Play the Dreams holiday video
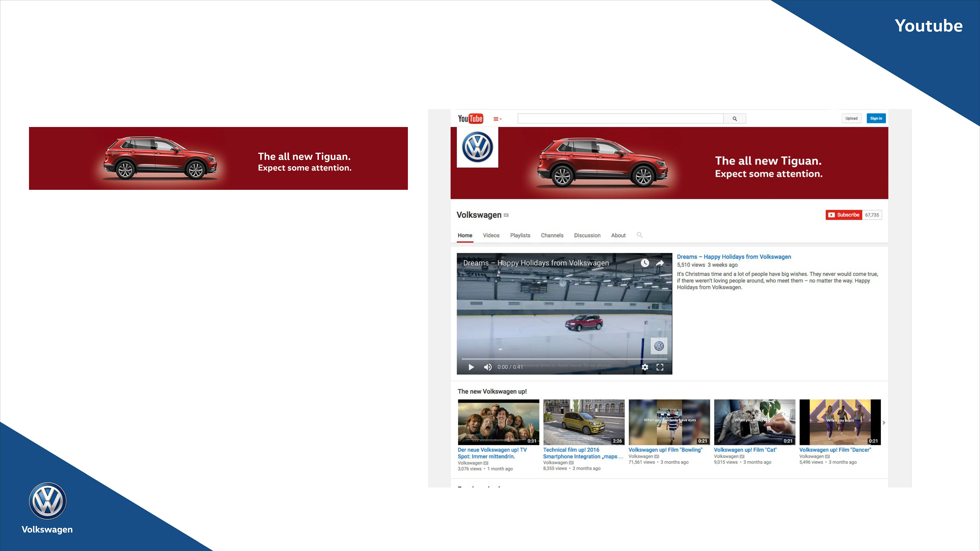The image size is (980, 551). pyautogui.click(x=471, y=367)
